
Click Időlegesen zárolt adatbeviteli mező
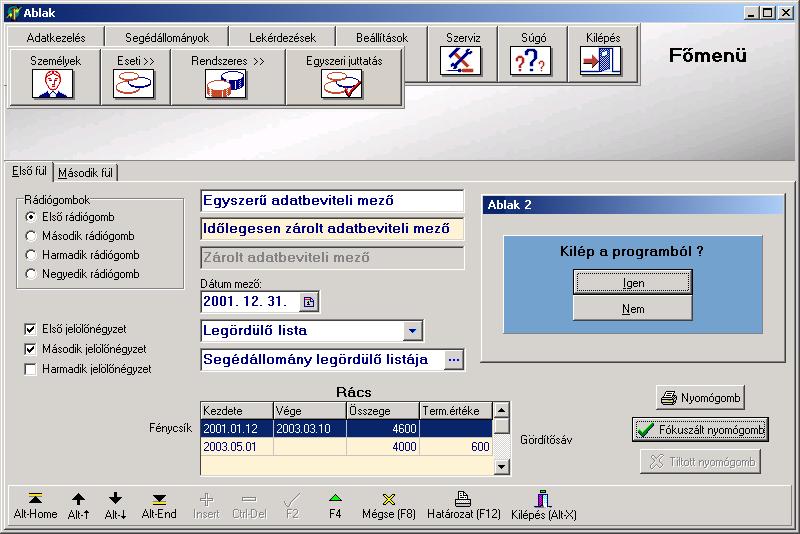[332, 228]
